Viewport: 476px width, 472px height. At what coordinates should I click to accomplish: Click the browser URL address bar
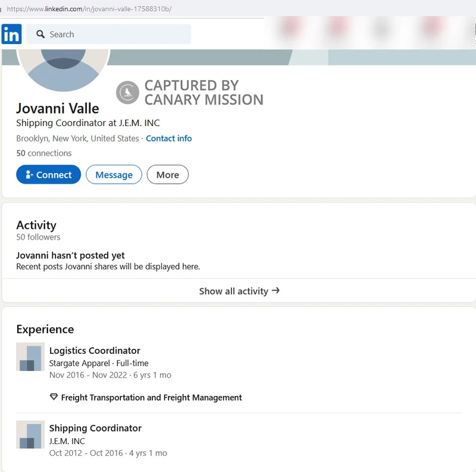pyautogui.click(x=89, y=9)
